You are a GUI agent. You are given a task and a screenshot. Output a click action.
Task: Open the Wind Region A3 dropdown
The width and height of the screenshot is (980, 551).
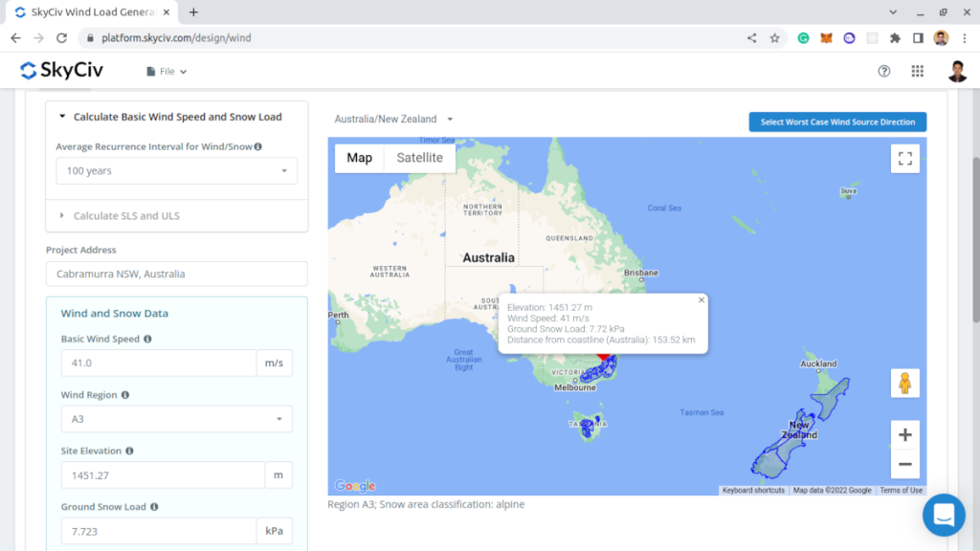[176, 419]
